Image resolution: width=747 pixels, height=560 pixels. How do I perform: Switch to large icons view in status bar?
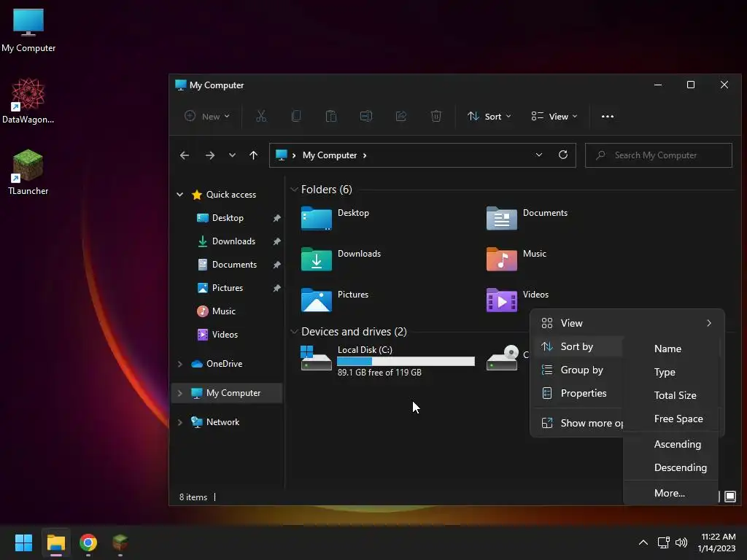(729, 497)
